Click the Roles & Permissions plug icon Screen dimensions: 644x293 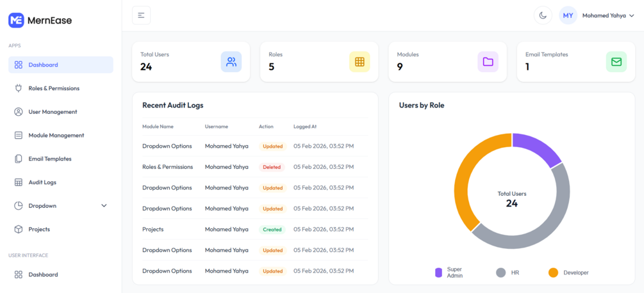[x=19, y=88]
